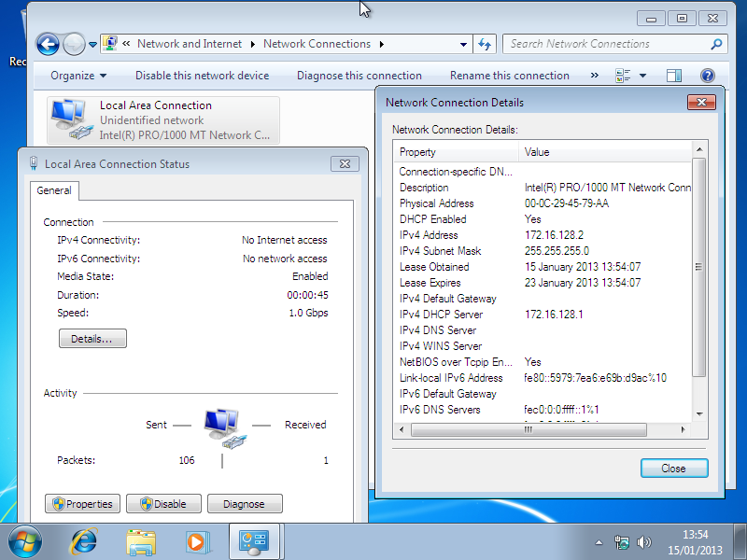The image size is (747, 560).
Task: Open the Help question mark icon
Action: coord(707,76)
